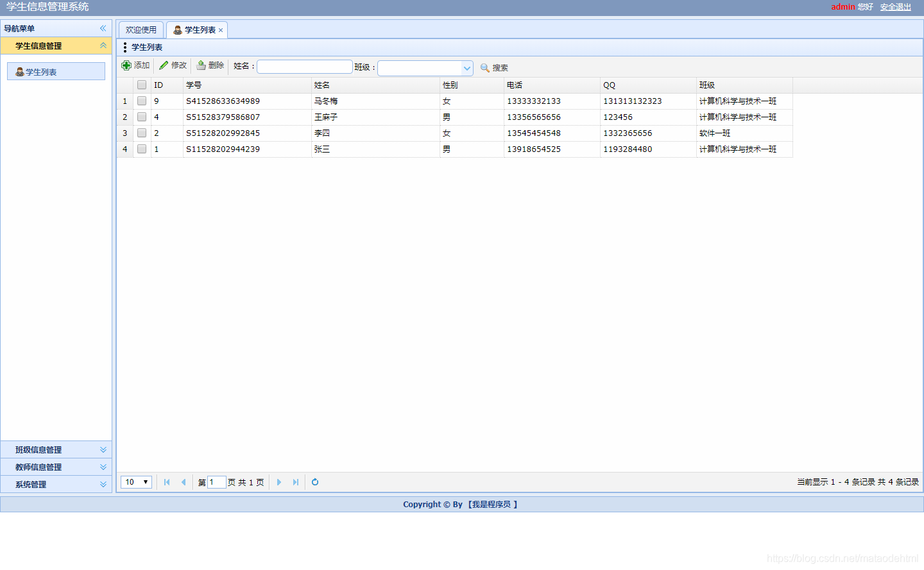Image resolution: width=924 pixels, height=570 pixels.
Task: Collapse the 学生信息管理 accordion section
Action: (103, 46)
